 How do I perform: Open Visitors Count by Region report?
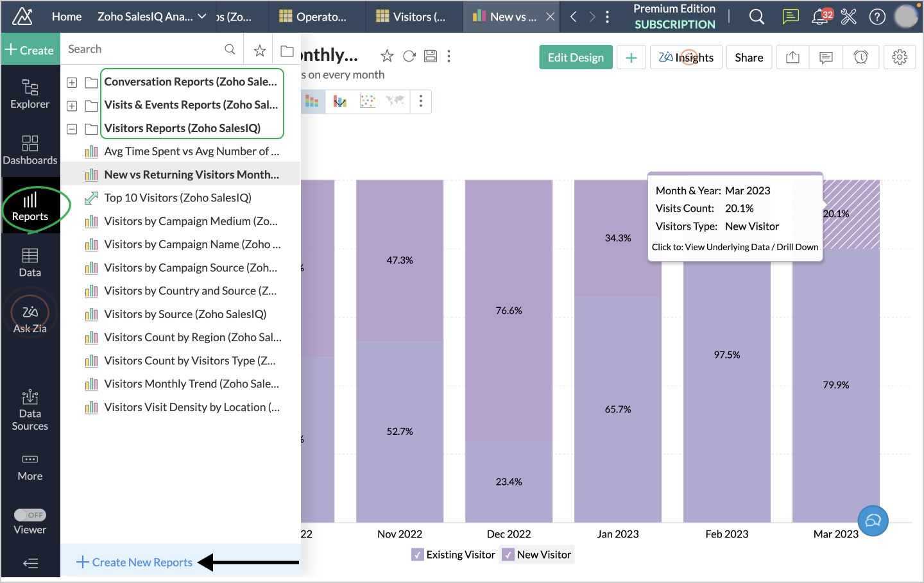193,337
